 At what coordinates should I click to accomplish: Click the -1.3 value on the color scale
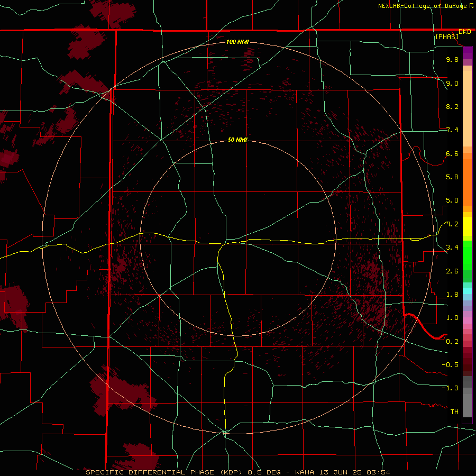pos(450,388)
